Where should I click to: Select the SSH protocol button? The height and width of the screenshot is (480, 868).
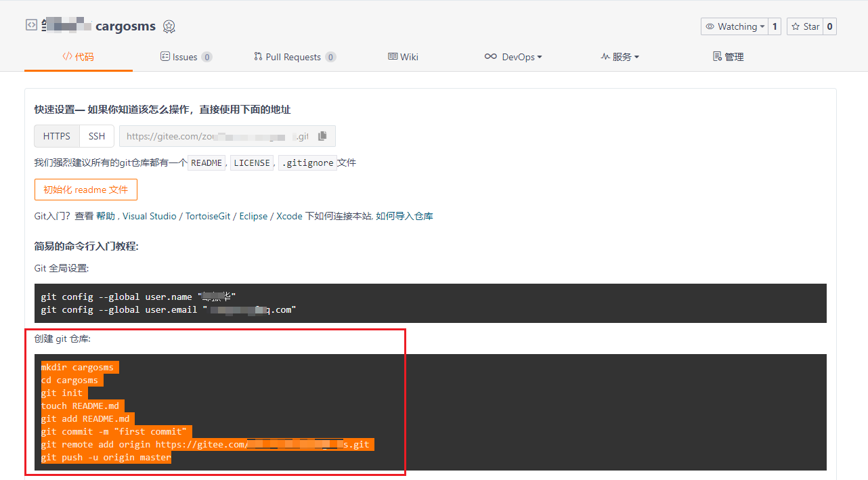tap(97, 136)
